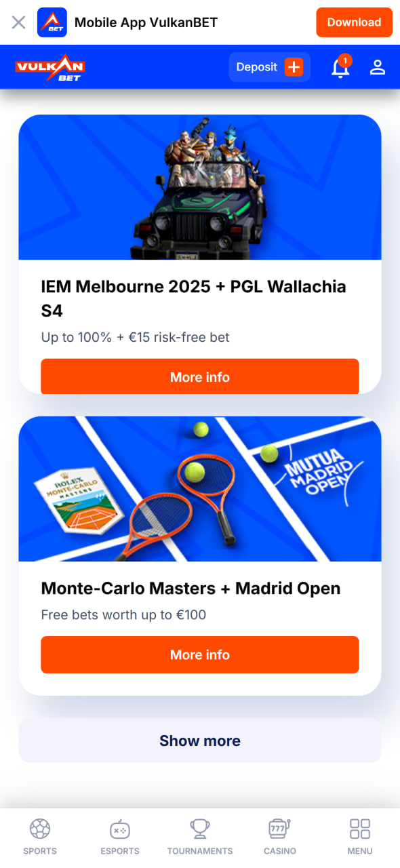Image resolution: width=400 pixels, height=868 pixels.
Task: Open the Monte-Carlo Masters tennis banner image
Action: [200, 489]
